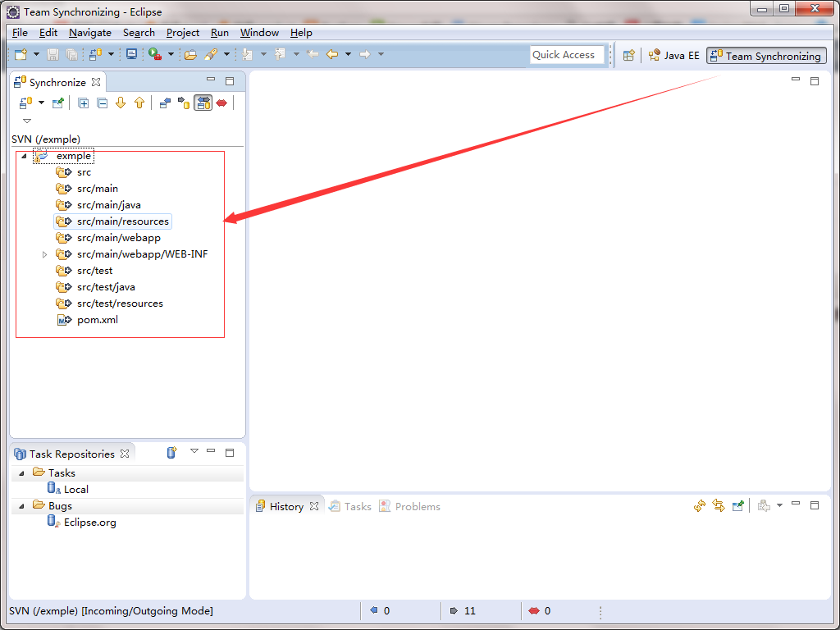Open the Navigate menu
Viewport: 840px width, 630px height.
tap(90, 33)
